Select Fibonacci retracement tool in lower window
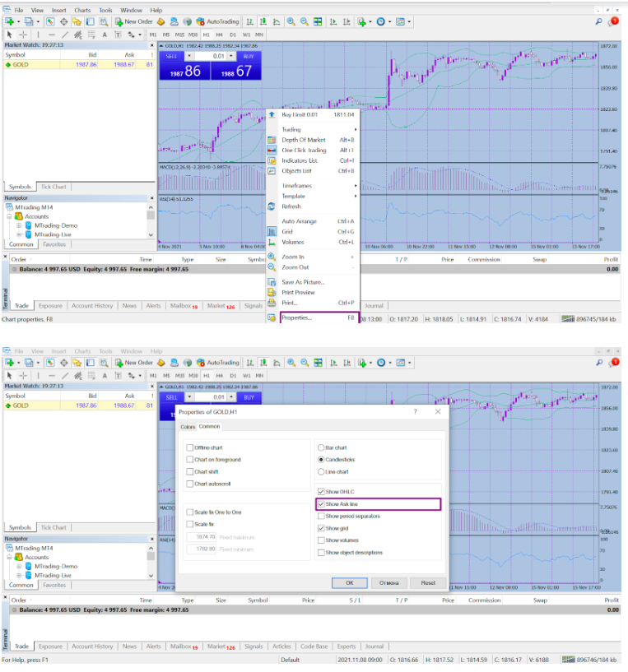Image resolution: width=628 pixels, height=672 pixels. pos(91,375)
